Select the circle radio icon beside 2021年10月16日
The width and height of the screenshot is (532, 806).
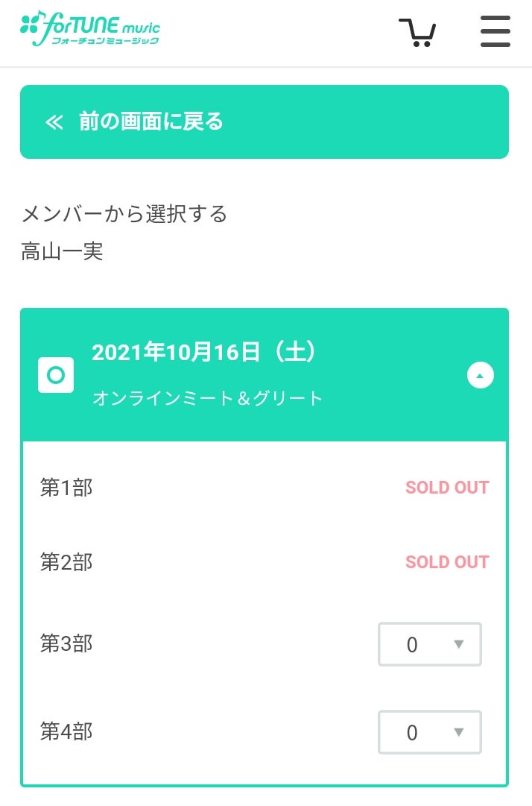tap(56, 375)
